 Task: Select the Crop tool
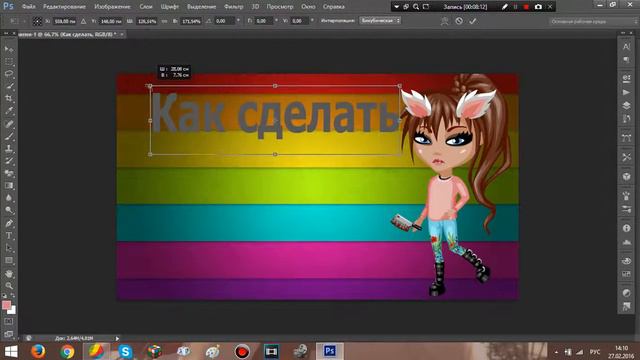[9, 98]
